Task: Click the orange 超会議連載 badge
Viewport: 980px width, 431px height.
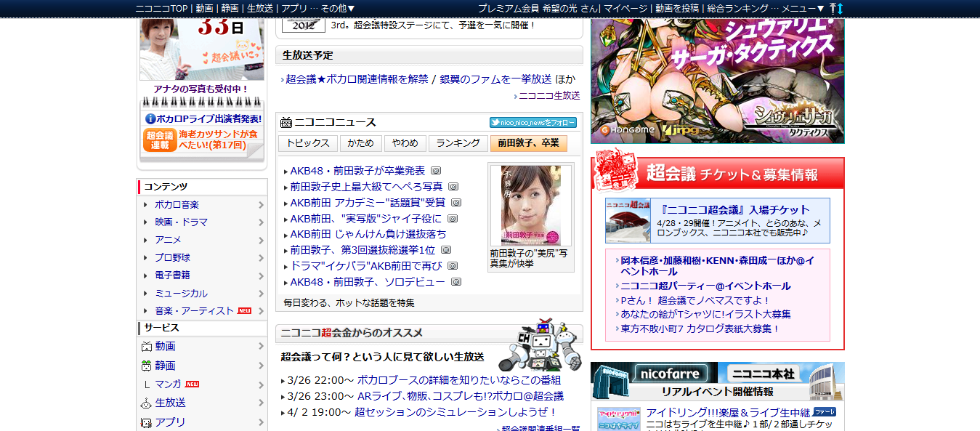Action: (160, 140)
